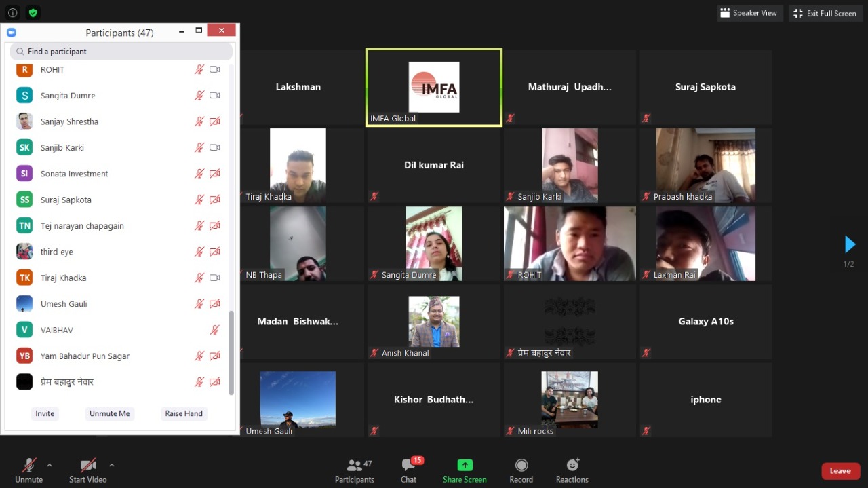Screen dimensions: 868x488
Task: Click ROHIT's camera icon in participant list
Action: click(x=215, y=69)
